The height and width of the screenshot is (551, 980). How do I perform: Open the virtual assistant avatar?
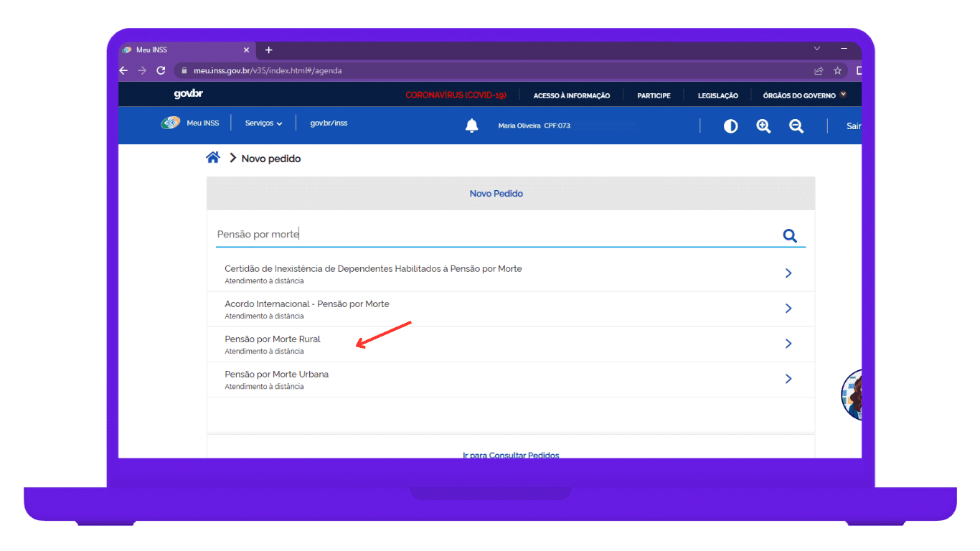coord(852,395)
